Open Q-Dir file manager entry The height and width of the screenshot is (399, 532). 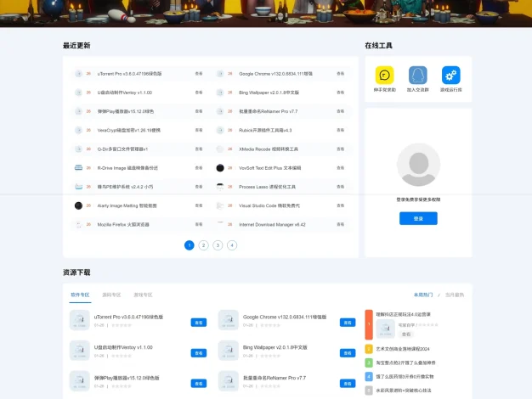click(x=122, y=149)
